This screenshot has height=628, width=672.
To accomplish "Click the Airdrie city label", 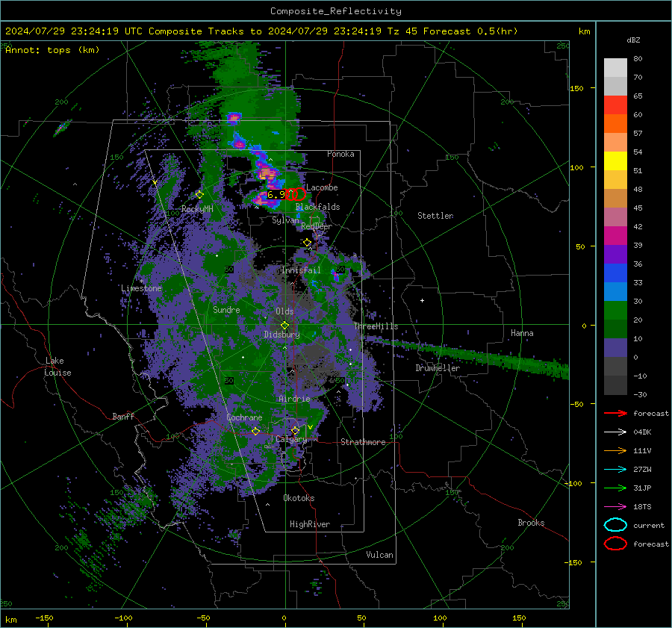I will point(294,399).
